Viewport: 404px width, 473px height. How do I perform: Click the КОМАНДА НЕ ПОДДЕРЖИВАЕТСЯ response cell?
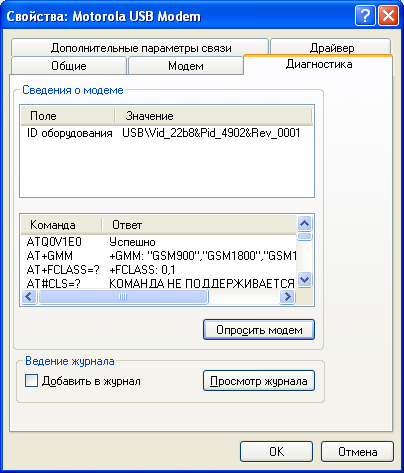click(x=202, y=284)
